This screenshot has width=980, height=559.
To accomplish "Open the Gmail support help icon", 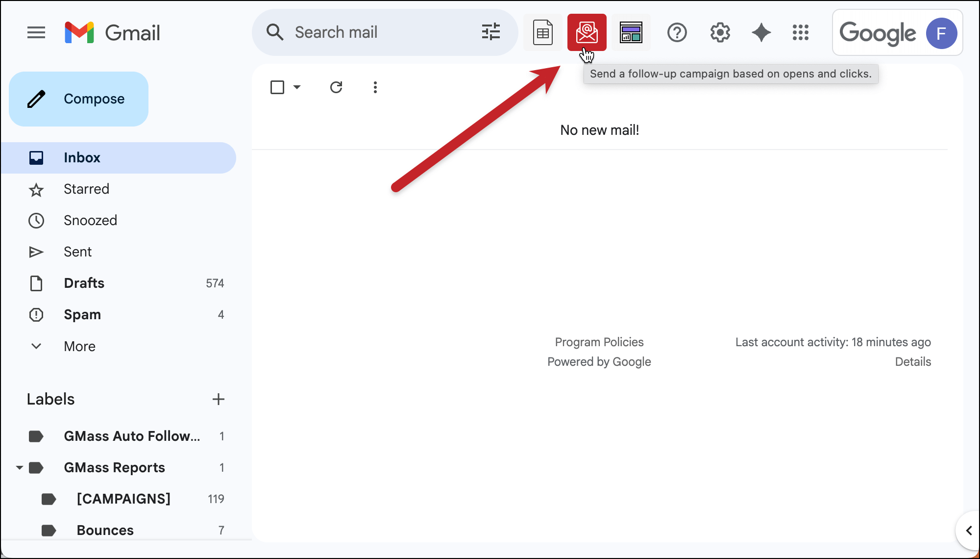I will (677, 33).
